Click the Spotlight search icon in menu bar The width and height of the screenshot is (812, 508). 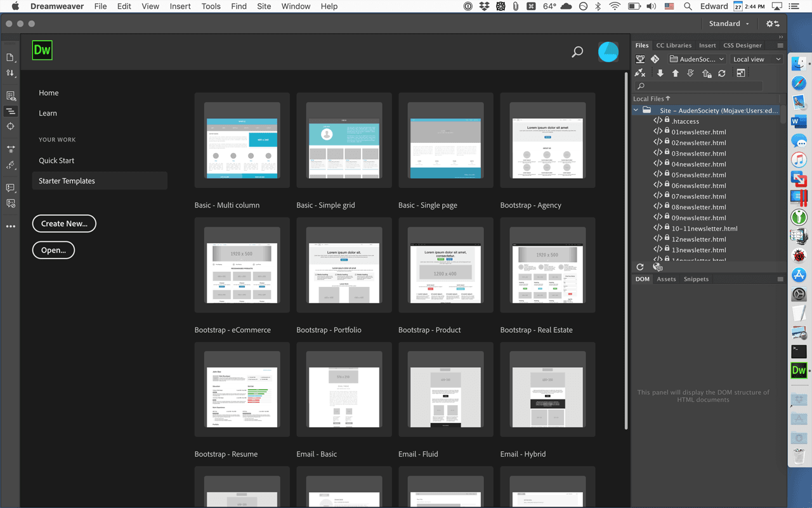pos(688,6)
